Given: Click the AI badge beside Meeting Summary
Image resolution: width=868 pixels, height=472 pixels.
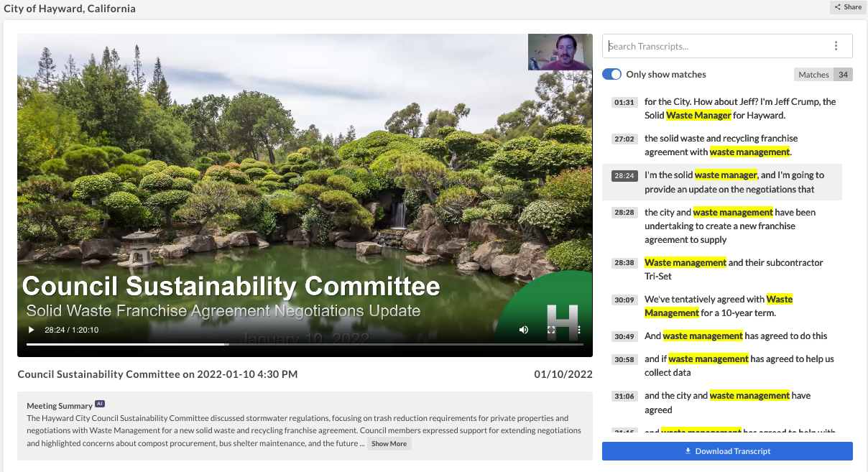Looking at the screenshot, I should point(100,404).
